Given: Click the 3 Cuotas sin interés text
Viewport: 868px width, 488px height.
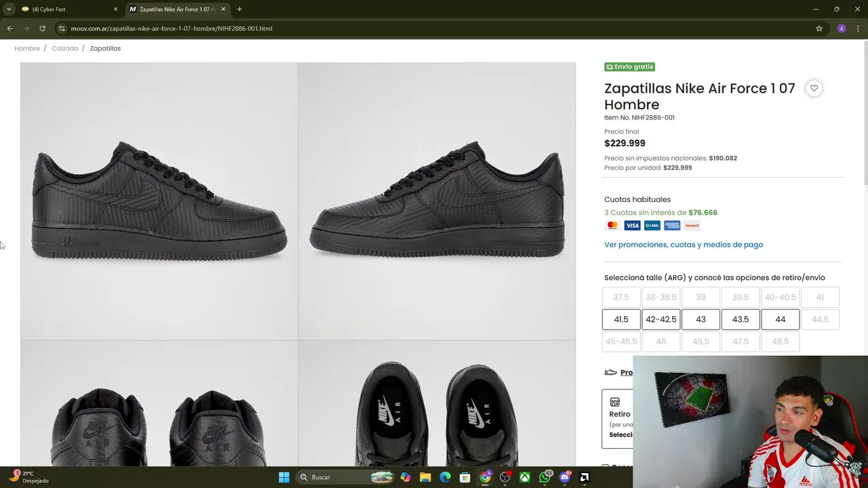Looking at the screenshot, I should coord(660,212).
